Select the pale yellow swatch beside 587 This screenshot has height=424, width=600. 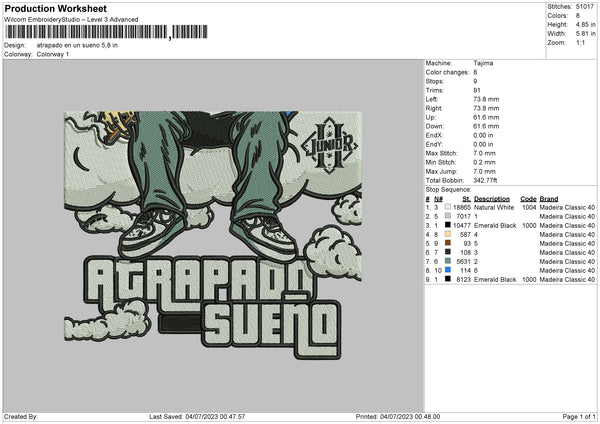(448, 234)
